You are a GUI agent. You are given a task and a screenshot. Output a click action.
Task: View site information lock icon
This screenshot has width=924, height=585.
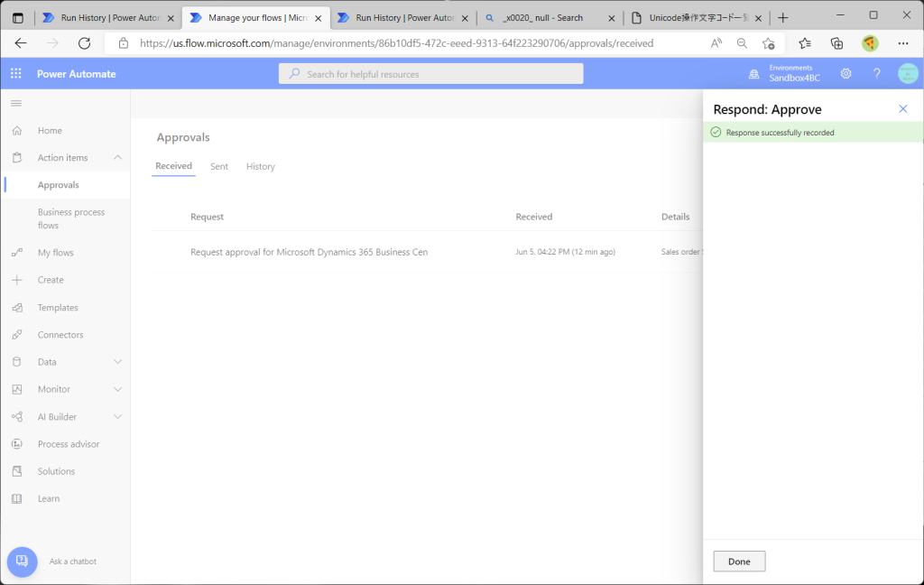pyautogui.click(x=123, y=43)
